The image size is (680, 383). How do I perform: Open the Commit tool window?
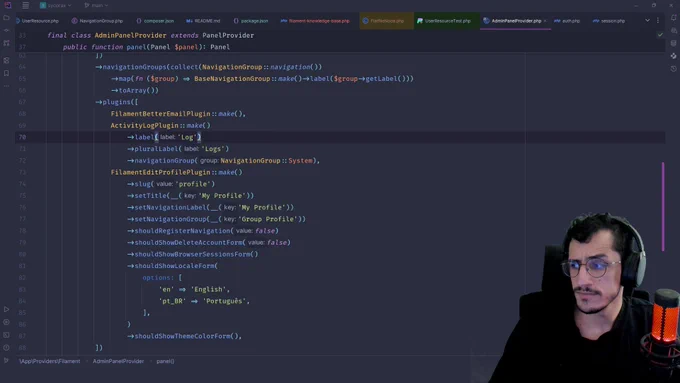(x=6, y=30)
